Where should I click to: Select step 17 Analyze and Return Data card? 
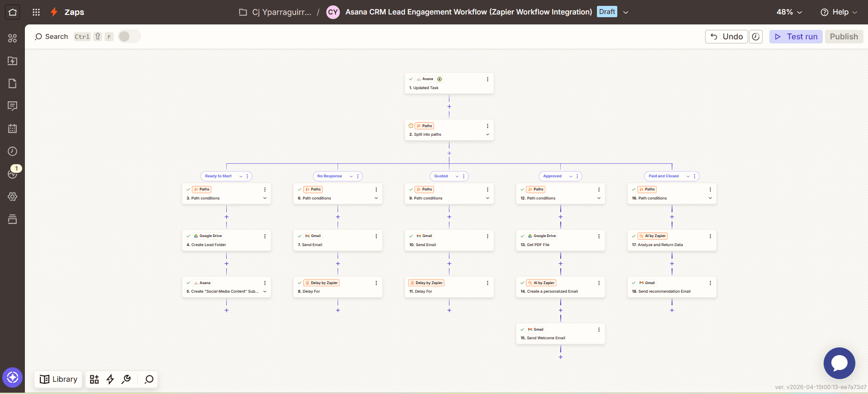pyautogui.click(x=672, y=240)
